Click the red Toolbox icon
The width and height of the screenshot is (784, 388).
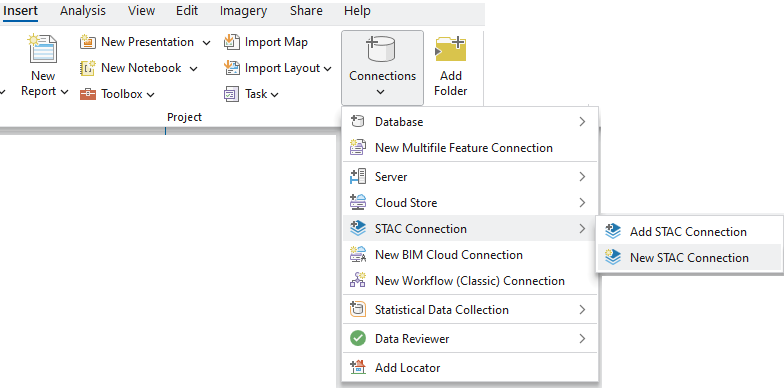[x=88, y=94]
